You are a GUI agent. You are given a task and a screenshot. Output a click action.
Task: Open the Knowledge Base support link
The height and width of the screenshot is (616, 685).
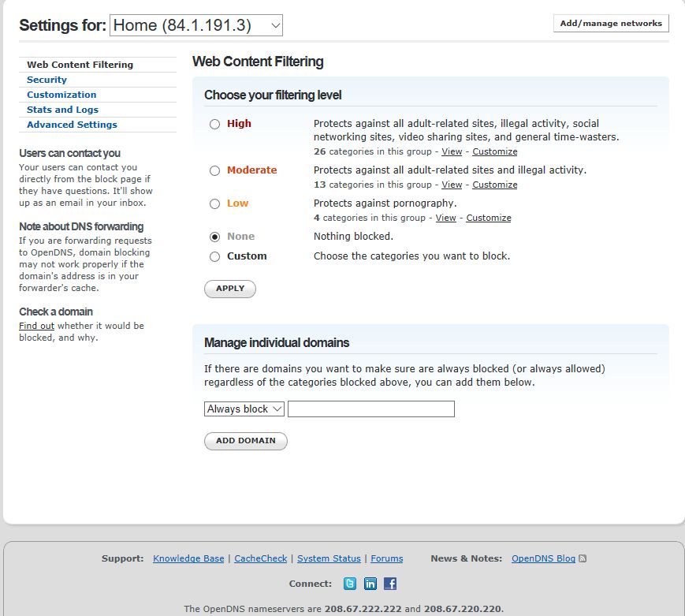(188, 558)
